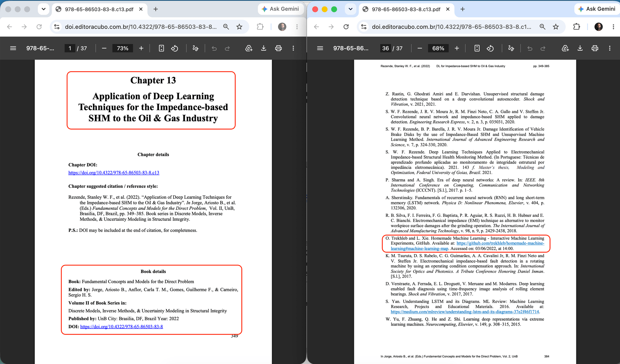Toggle sidebar menu in right PDF viewer
The image size is (620, 364).
click(320, 48)
